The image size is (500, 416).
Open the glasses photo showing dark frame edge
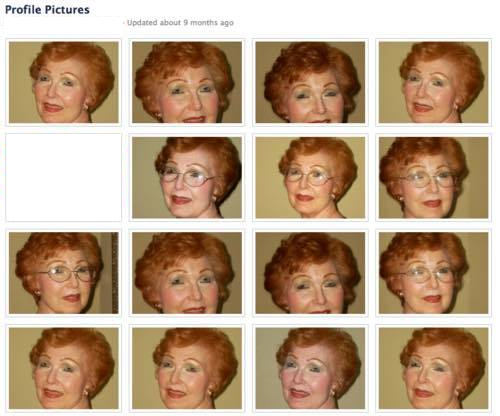64,273
